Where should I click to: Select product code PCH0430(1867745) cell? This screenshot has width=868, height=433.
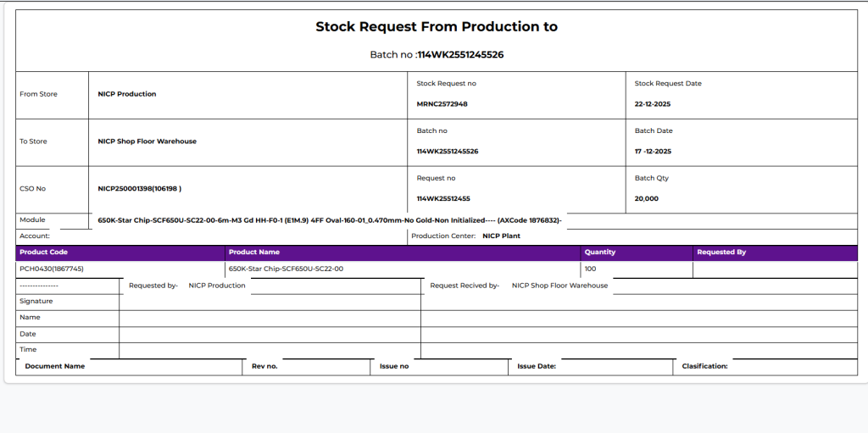pyautogui.click(x=52, y=269)
